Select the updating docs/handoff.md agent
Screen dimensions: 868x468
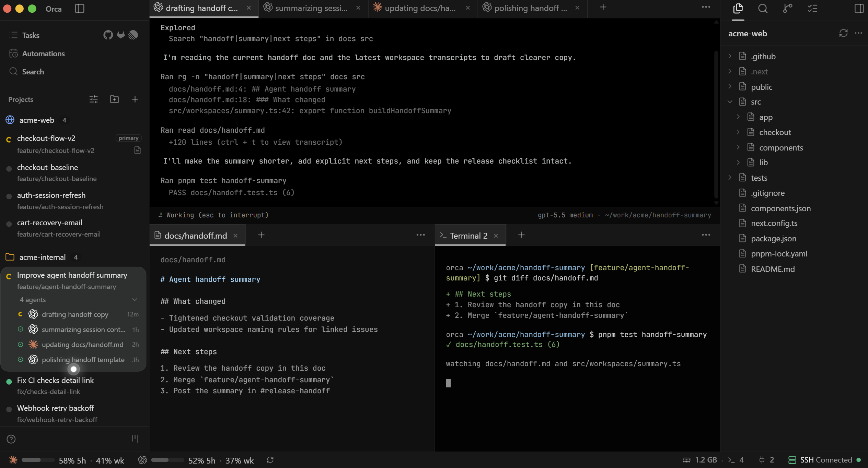tap(79, 345)
